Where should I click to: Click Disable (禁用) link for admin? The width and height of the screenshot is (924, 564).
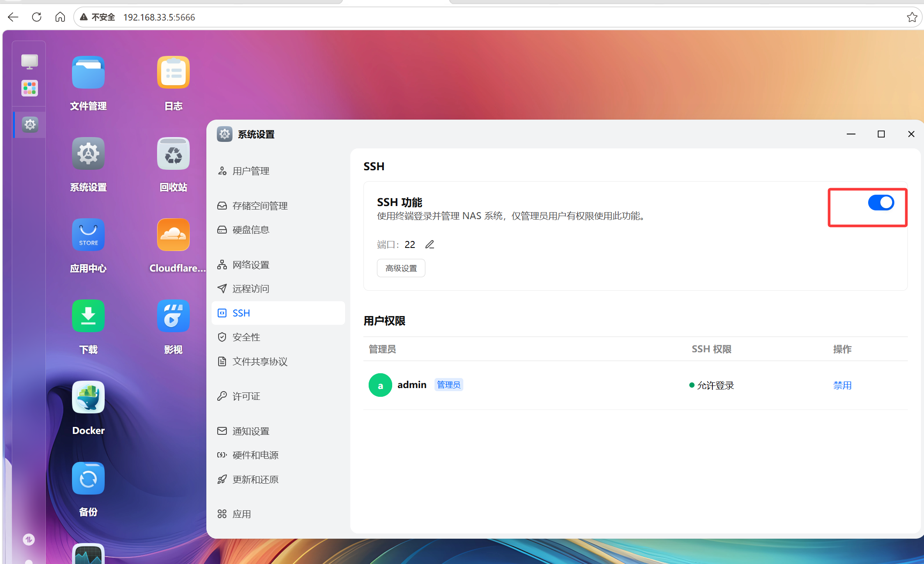pos(842,385)
